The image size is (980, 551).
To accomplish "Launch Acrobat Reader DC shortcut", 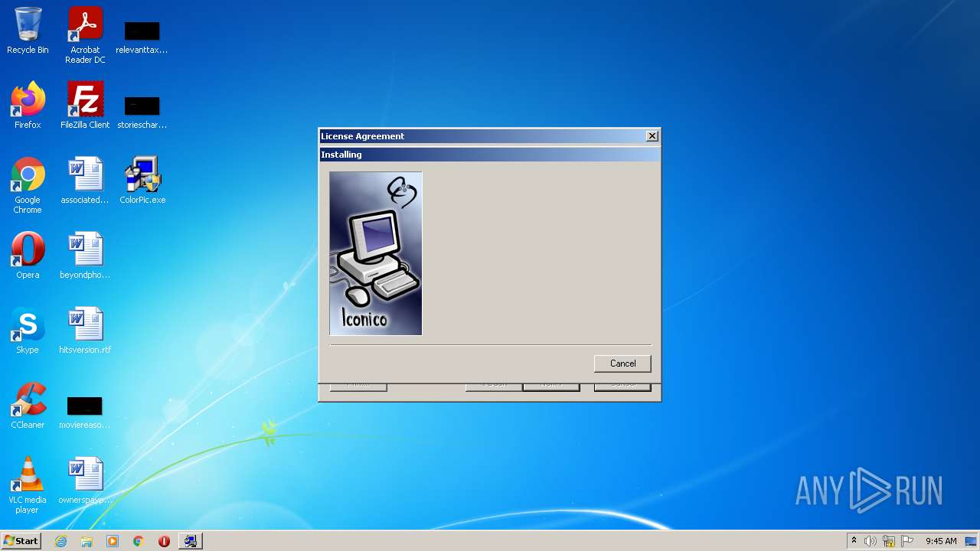I will tap(85, 35).
